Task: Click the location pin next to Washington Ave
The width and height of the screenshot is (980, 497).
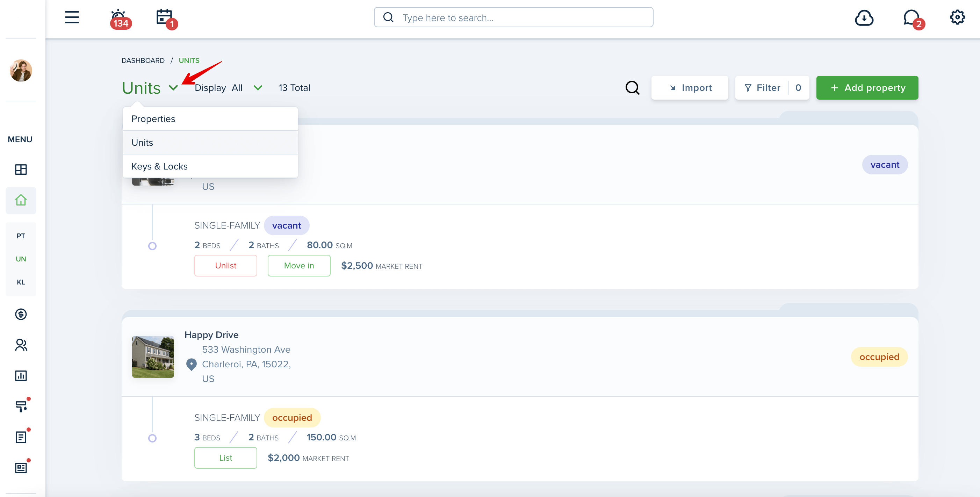Action: (192, 364)
